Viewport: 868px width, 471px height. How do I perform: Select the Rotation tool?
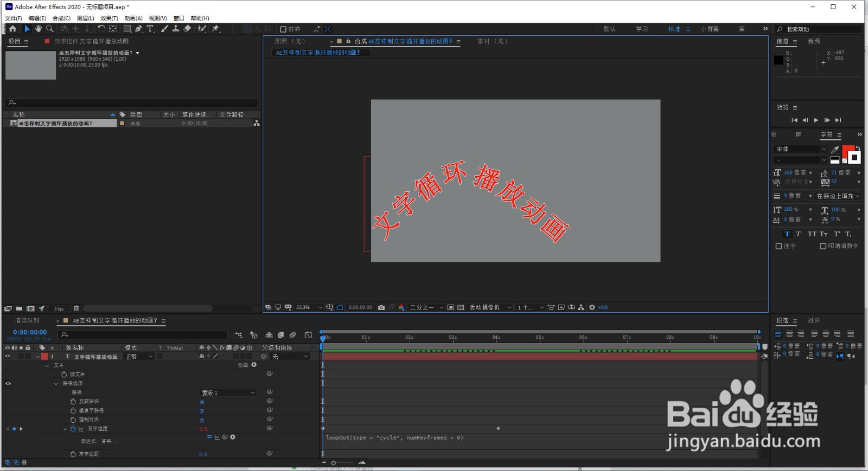[101, 29]
